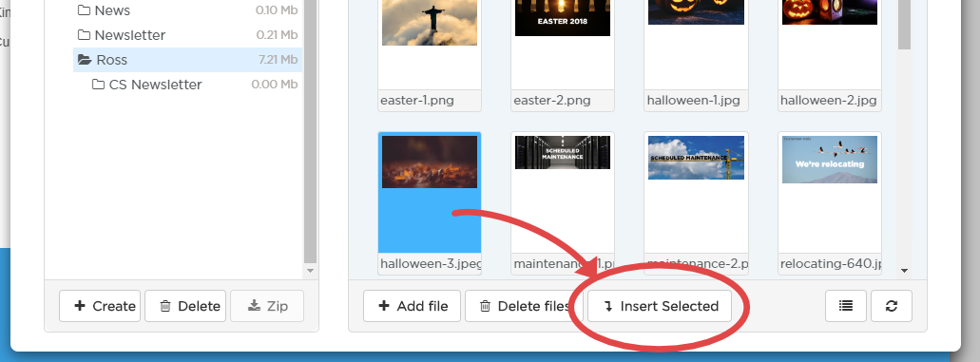Click the Delete files button
This screenshot has width=980, height=362.
point(524,306)
